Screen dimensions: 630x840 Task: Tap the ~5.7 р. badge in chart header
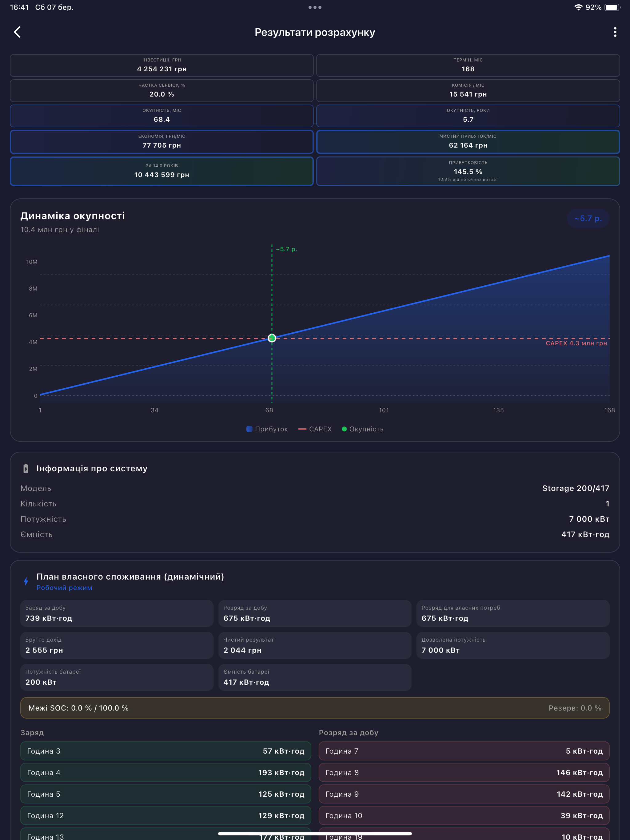tap(588, 218)
